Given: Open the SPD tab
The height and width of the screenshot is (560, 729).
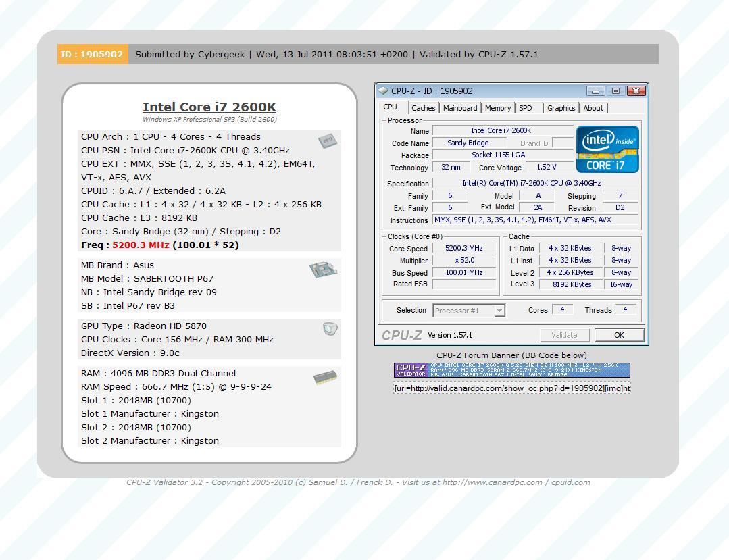Looking at the screenshot, I should (526, 108).
